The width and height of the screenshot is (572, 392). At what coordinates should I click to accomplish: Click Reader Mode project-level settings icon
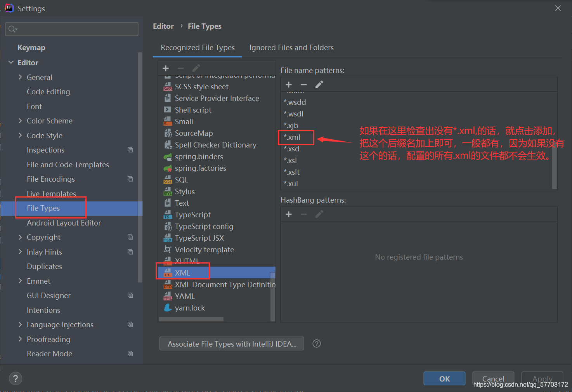(130, 354)
